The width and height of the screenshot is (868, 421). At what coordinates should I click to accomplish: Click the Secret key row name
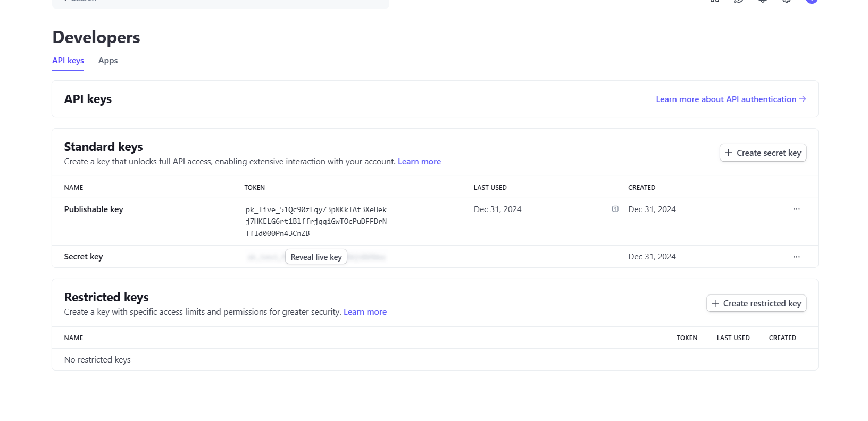pyautogui.click(x=84, y=257)
